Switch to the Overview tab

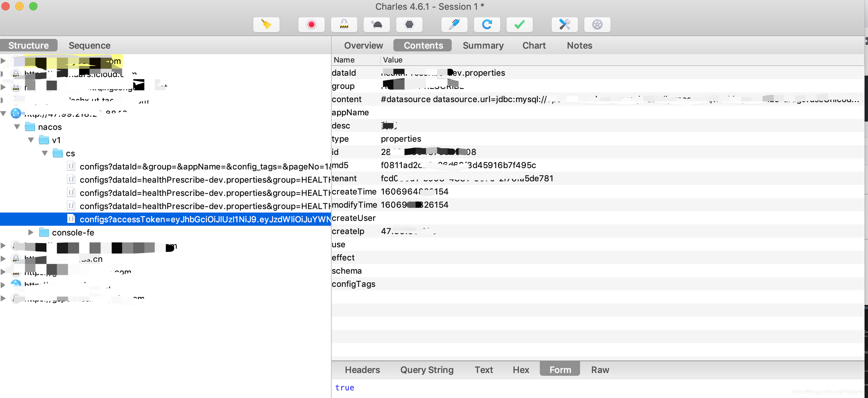coord(363,45)
